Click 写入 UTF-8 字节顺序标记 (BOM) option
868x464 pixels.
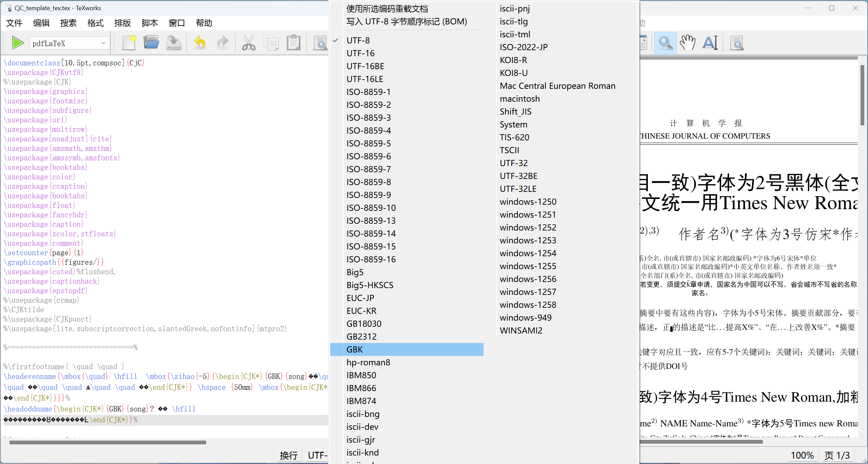point(407,22)
